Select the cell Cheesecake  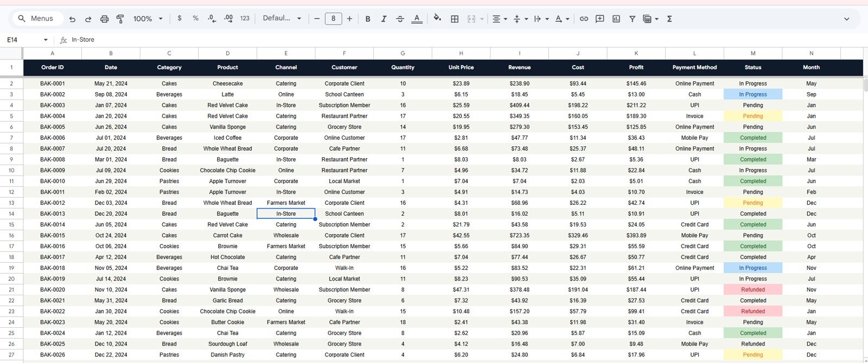pos(227,83)
